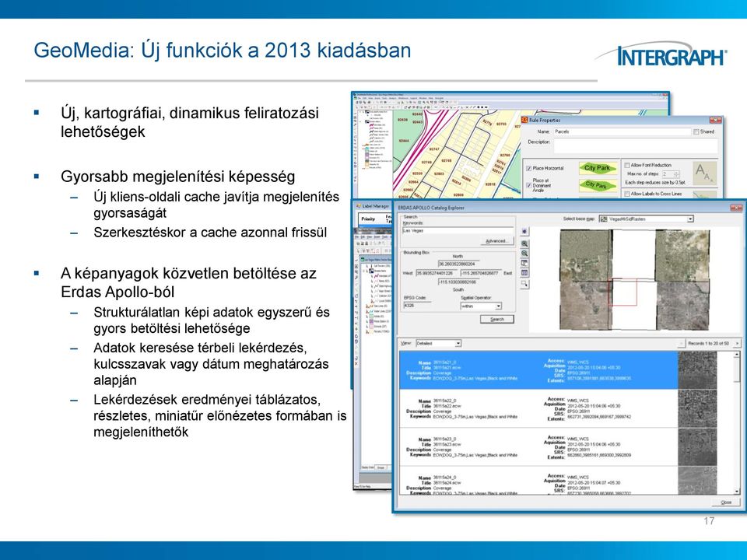This screenshot has height=560, width=747.
Task: Click the thumbnail preview of record 36115a21_0
Action: (x=697, y=370)
